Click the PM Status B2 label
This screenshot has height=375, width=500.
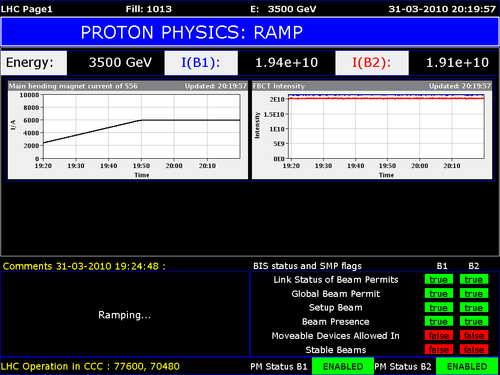(403, 367)
